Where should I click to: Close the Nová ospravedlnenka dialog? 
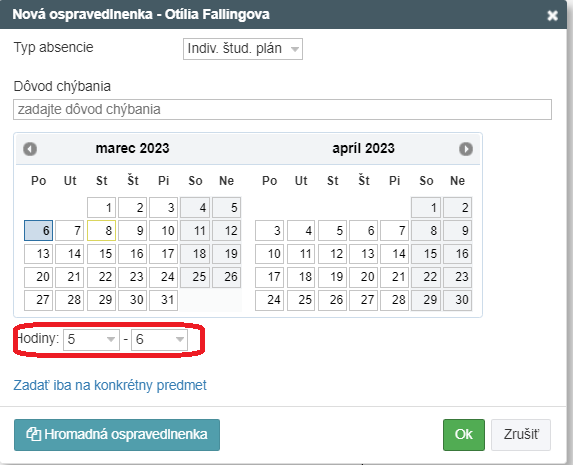[552, 15]
